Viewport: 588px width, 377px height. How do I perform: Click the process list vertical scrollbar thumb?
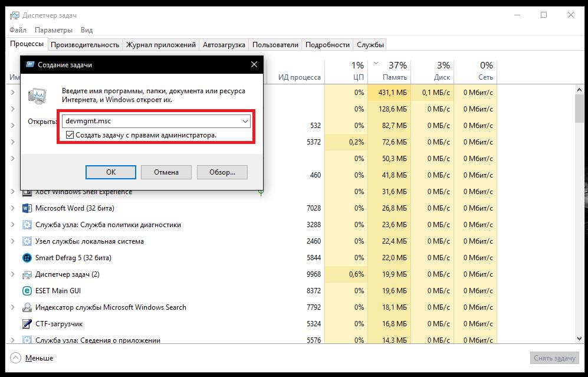tap(579, 109)
